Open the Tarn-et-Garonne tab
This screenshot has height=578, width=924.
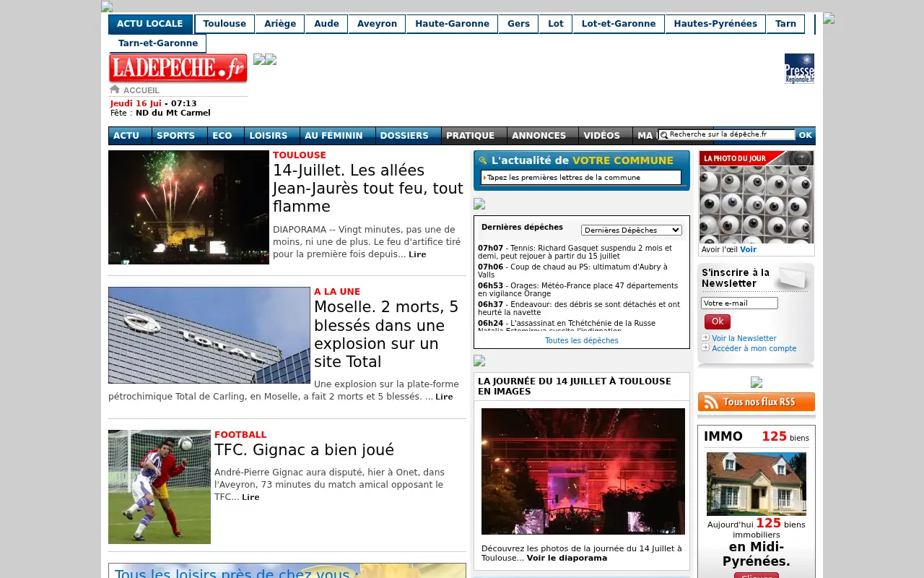click(x=158, y=43)
